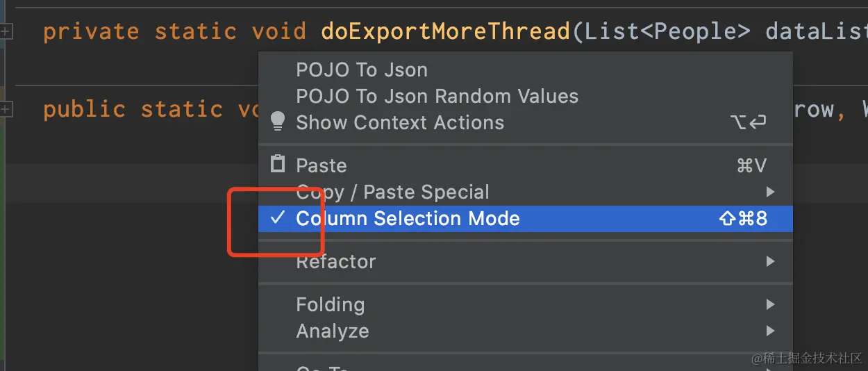Image resolution: width=868 pixels, height=371 pixels.
Task: Place cursor on doExportMoreThread method name
Action: pyautogui.click(x=445, y=31)
